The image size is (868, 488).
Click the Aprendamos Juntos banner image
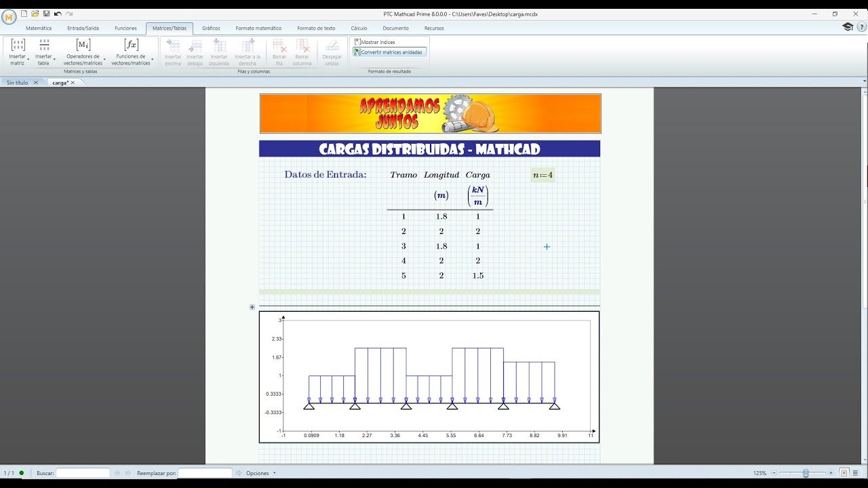430,114
